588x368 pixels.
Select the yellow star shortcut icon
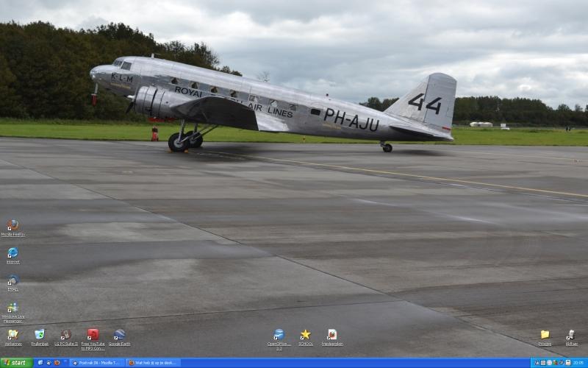click(306, 337)
